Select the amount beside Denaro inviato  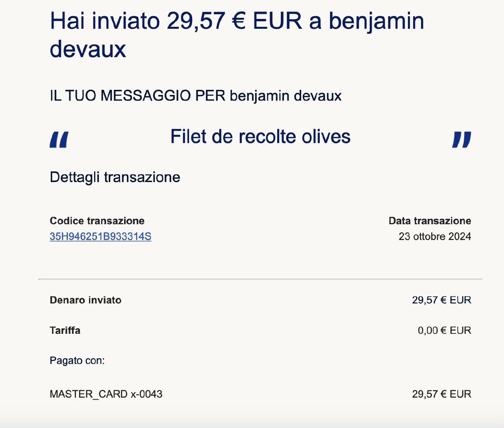click(441, 300)
